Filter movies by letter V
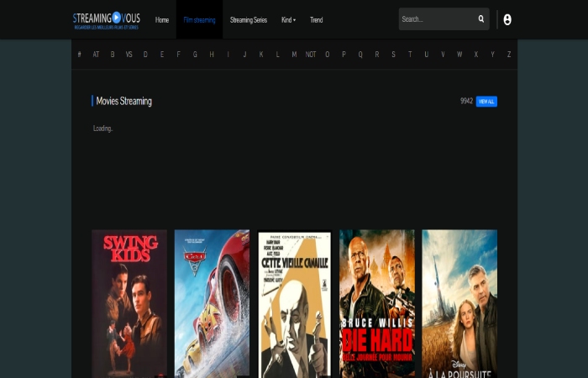This screenshot has height=378, width=588. 443,55
